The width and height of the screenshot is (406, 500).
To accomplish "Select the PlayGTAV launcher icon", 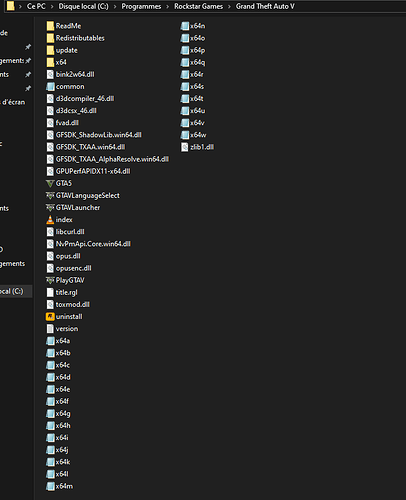I will tap(50, 280).
